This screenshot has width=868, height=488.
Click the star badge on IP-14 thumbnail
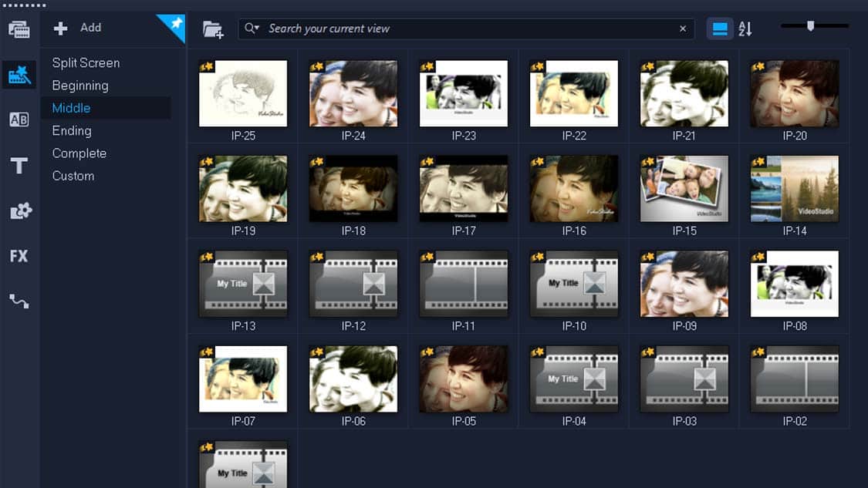[758, 162]
